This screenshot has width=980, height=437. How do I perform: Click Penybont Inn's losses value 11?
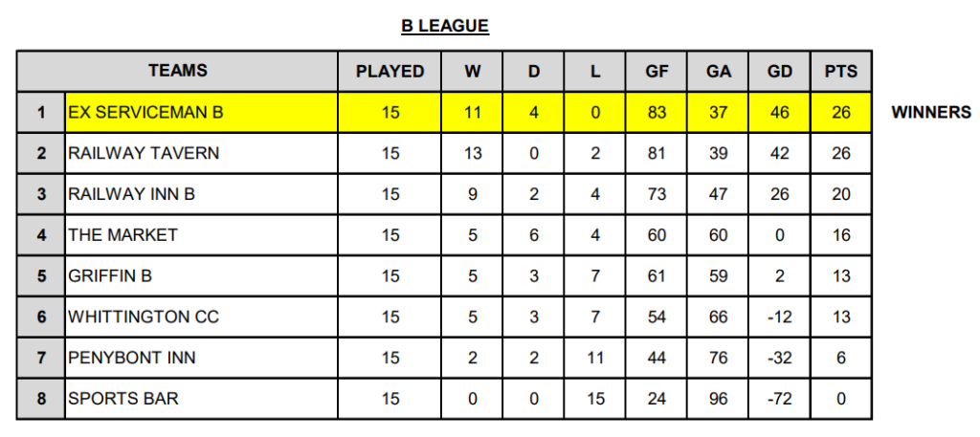click(x=595, y=358)
